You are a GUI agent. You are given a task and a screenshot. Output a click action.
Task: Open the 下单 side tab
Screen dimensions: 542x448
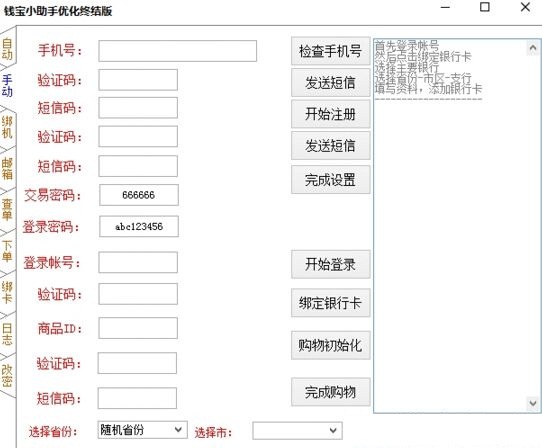point(7,251)
